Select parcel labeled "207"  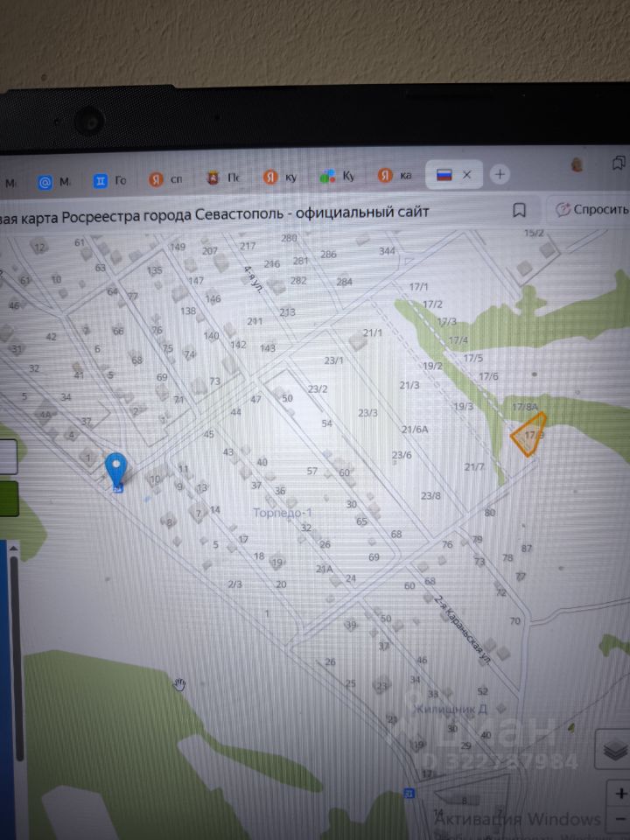(x=210, y=250)
